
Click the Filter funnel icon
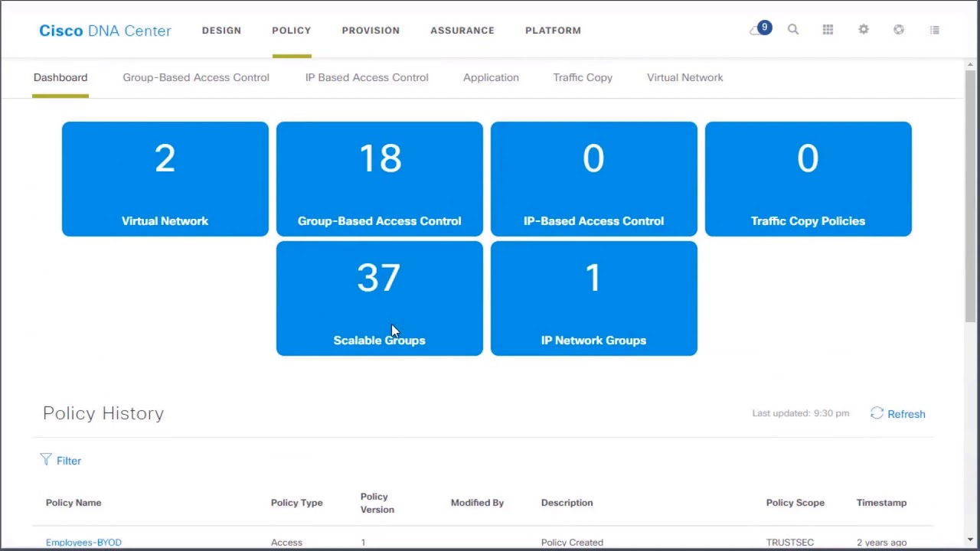point(46,460)
